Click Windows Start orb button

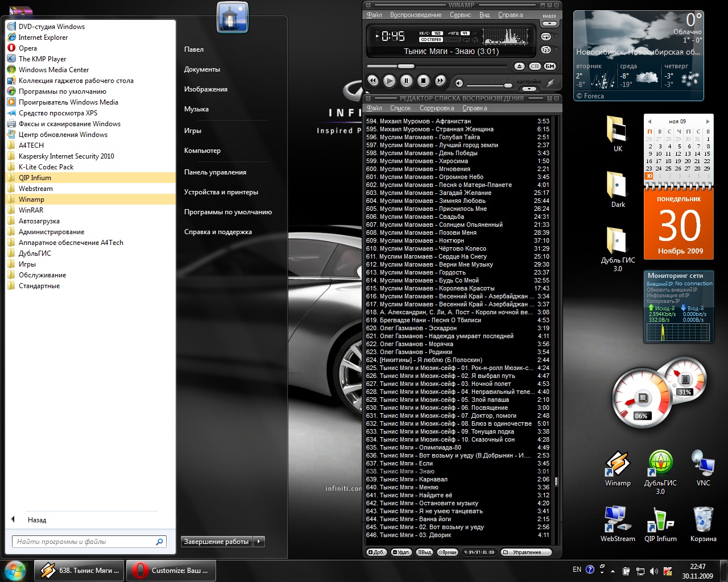[x=15, y=570]
